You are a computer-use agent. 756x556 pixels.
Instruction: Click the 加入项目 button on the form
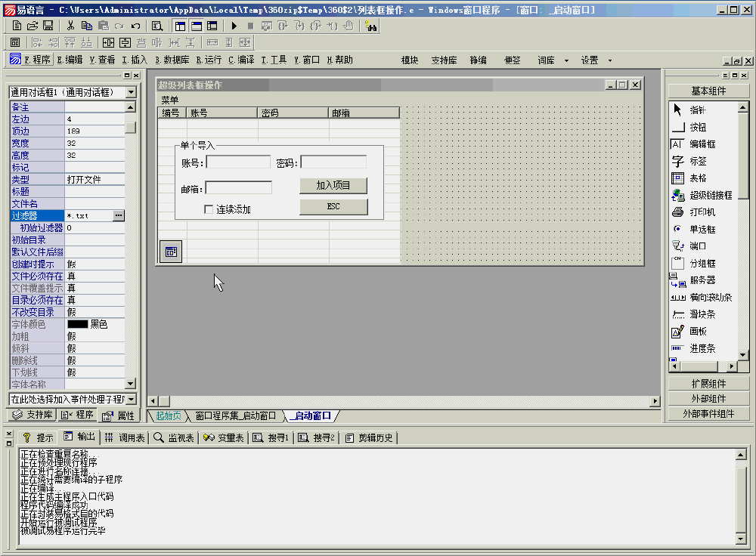pyautogui.click(x=333, y=186)
